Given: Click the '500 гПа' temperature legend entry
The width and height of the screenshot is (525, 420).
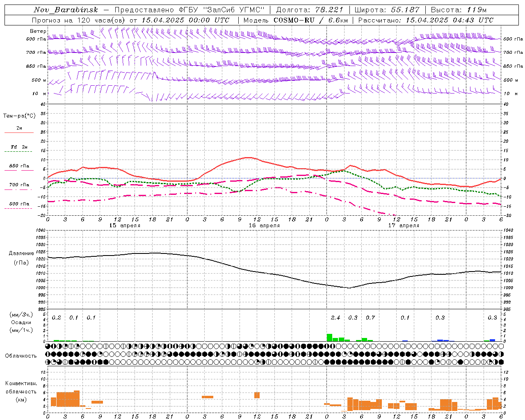Looking at the screenshot, I should pos(19,204).
